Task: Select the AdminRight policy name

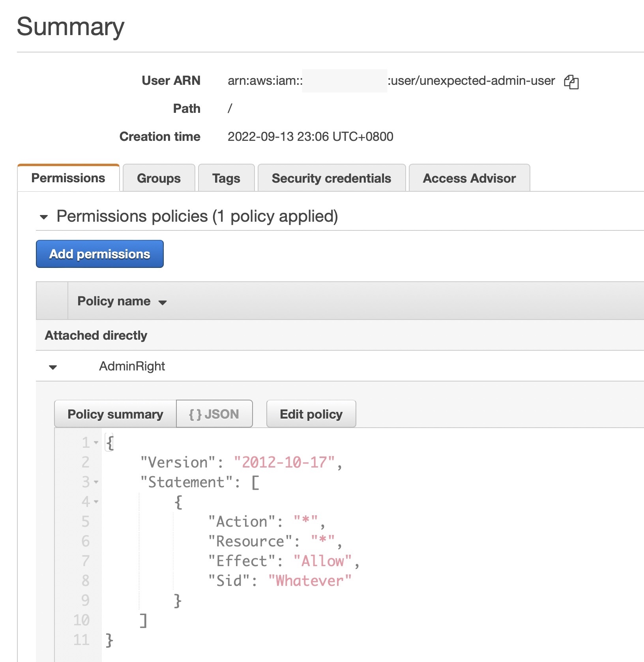Action: [x=132, y=367]
